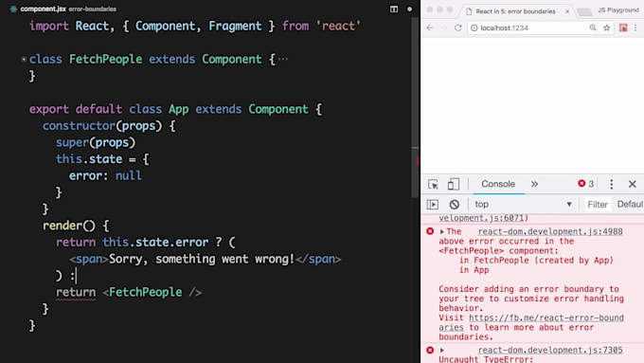The width and height of the screenshot is (644, 363).
Task: Click the folded code ellipsis after FetchPeople
Action: pyautogui.click(x=283, y=59)
